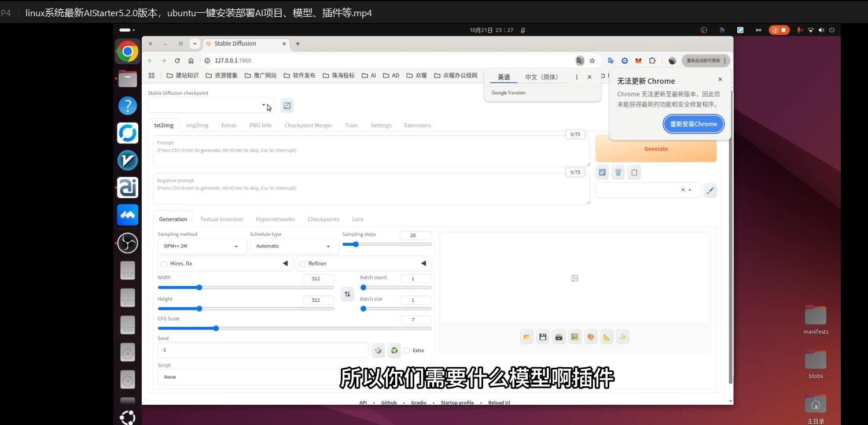
Task: Reuse last seed with the recycle icon
Action: click(x=394, y=350)
